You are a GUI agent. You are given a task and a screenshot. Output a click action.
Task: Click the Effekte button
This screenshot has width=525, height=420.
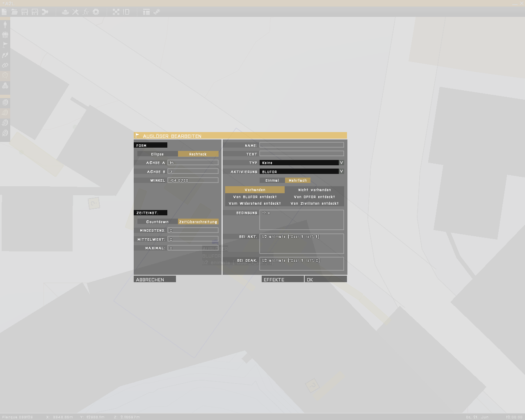point(283,279)
